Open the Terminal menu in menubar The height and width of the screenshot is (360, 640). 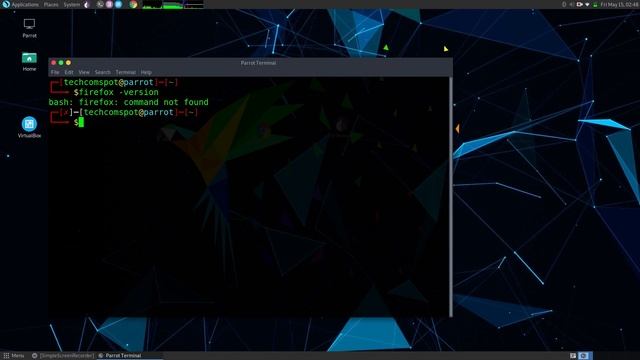tap(125, 72)
